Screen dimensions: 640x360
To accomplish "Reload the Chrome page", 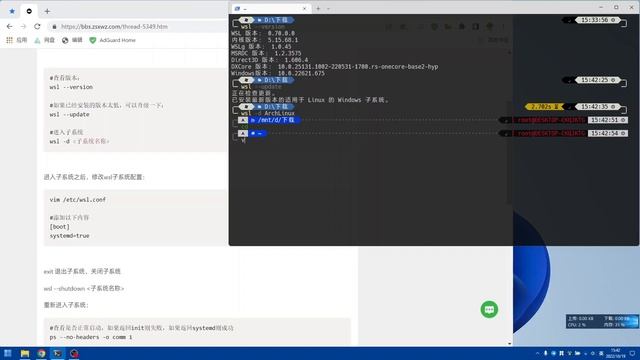I will click(x=37, y=26).
